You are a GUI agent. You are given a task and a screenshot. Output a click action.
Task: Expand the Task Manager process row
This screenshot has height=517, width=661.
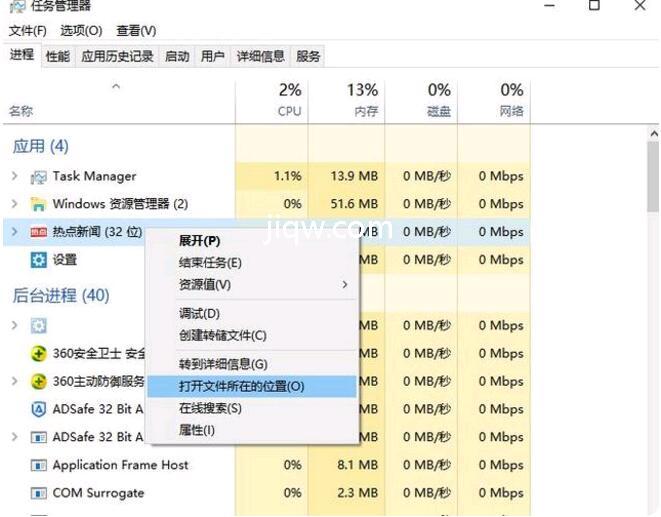(14, 177)
